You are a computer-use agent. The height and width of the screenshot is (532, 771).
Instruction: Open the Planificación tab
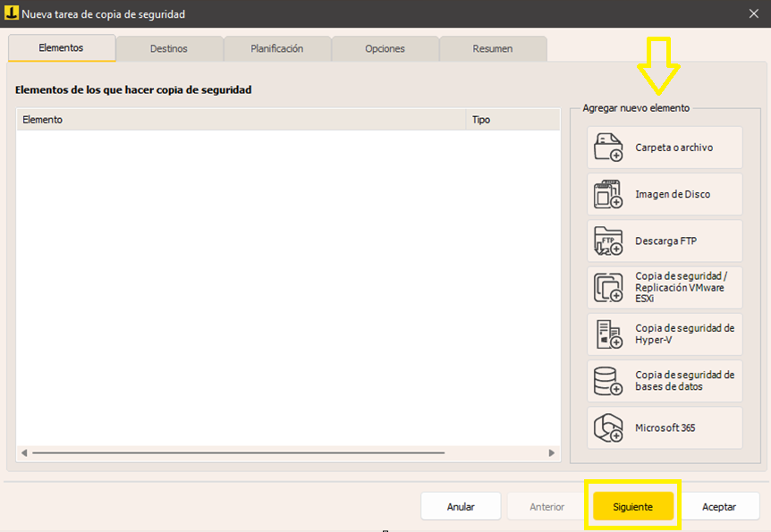(277, 49)
